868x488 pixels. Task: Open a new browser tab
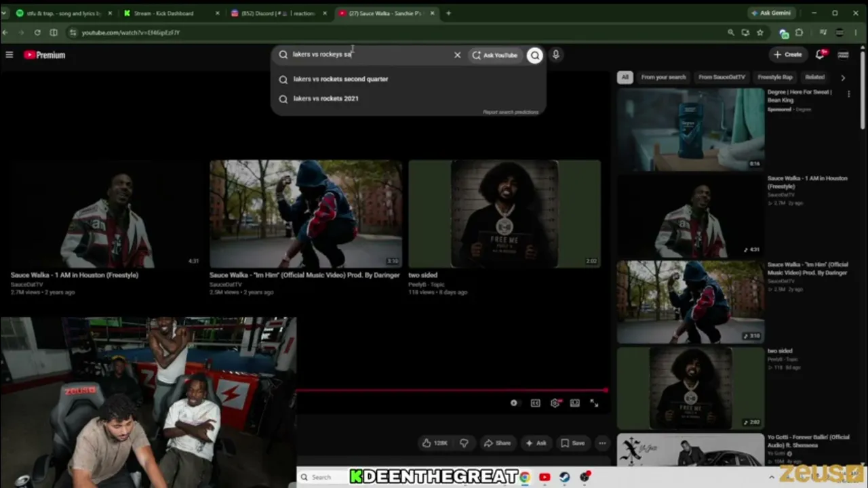point(448,13)
